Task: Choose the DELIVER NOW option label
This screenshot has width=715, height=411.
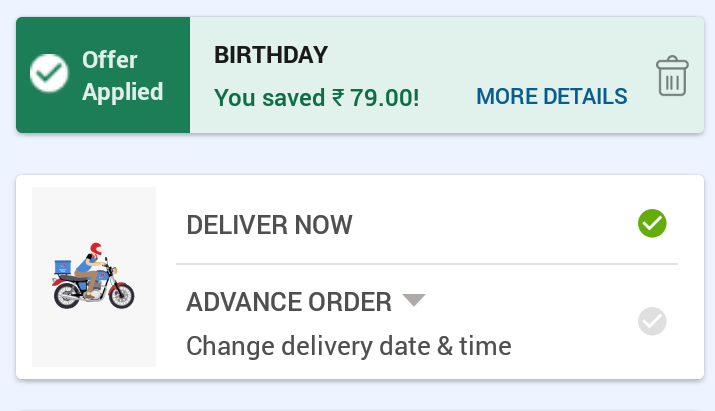Action: pos(269,224)
